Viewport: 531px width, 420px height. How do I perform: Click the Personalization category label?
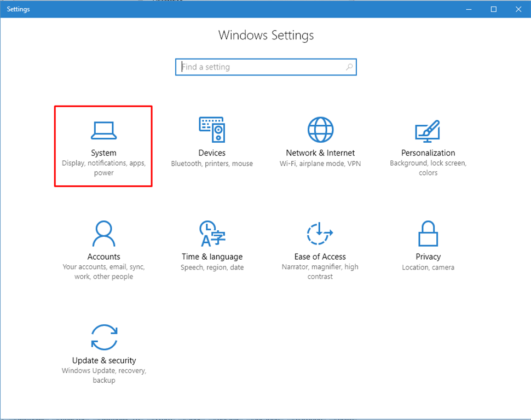pos(428,153)
